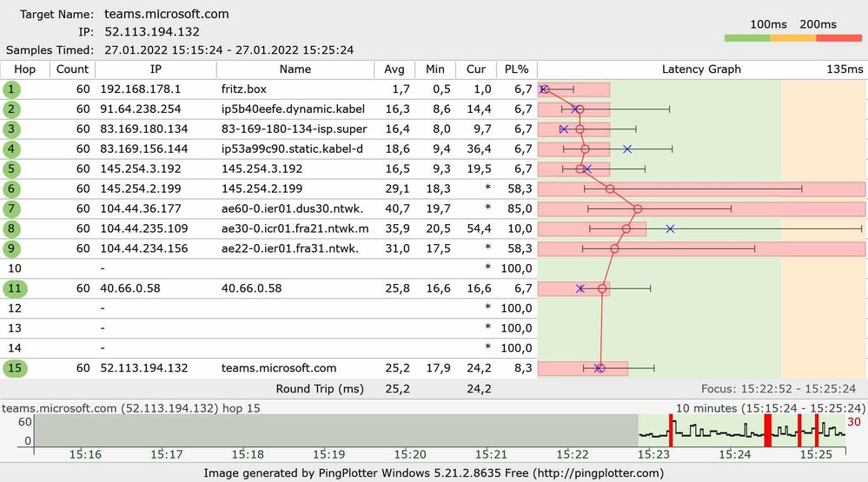Click the hop 5 green circle

click(x=11, y=168)
